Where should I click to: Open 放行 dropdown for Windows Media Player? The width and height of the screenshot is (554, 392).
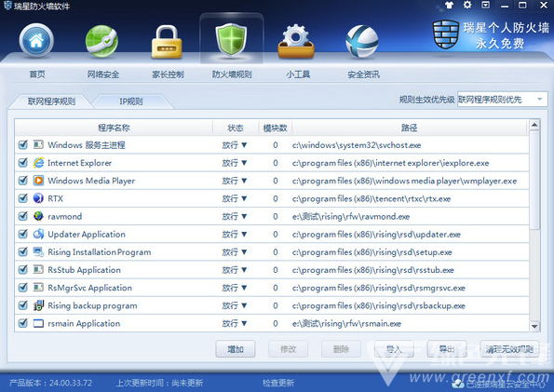click(235, 181)
